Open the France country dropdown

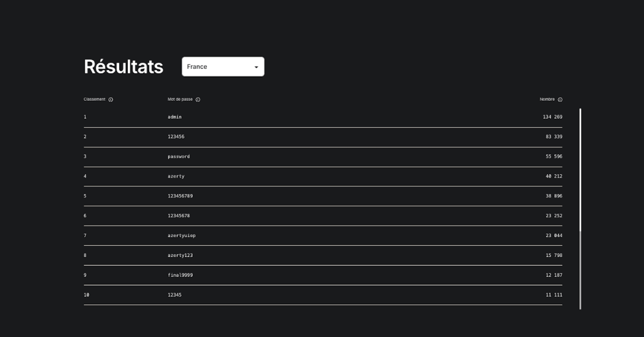click(x=223, y=67)
